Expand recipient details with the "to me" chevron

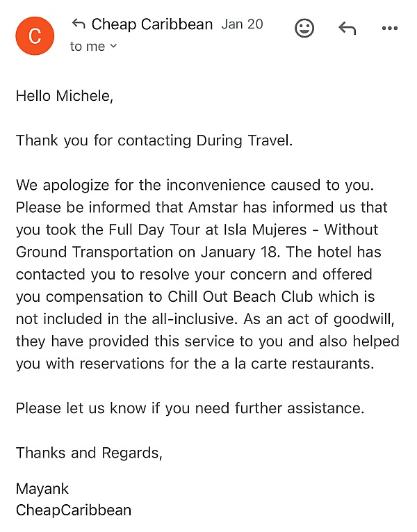click(x=114, y=47)
